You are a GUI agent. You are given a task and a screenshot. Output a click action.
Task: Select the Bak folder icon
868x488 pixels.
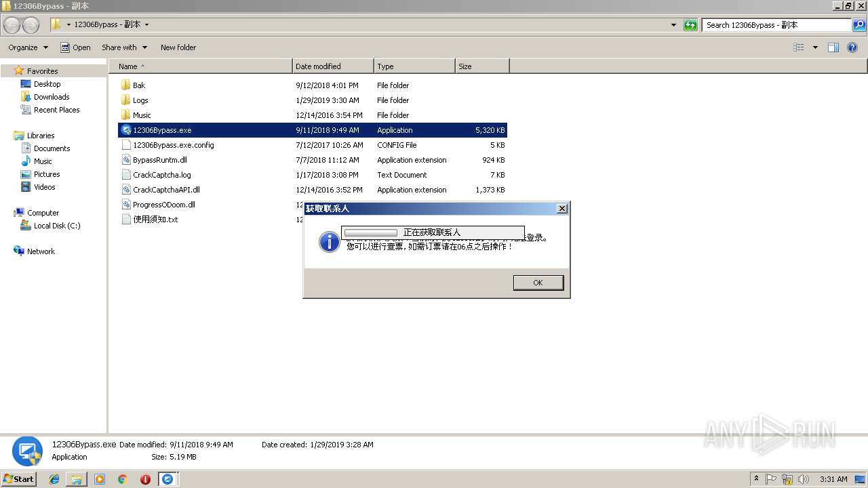125,85
